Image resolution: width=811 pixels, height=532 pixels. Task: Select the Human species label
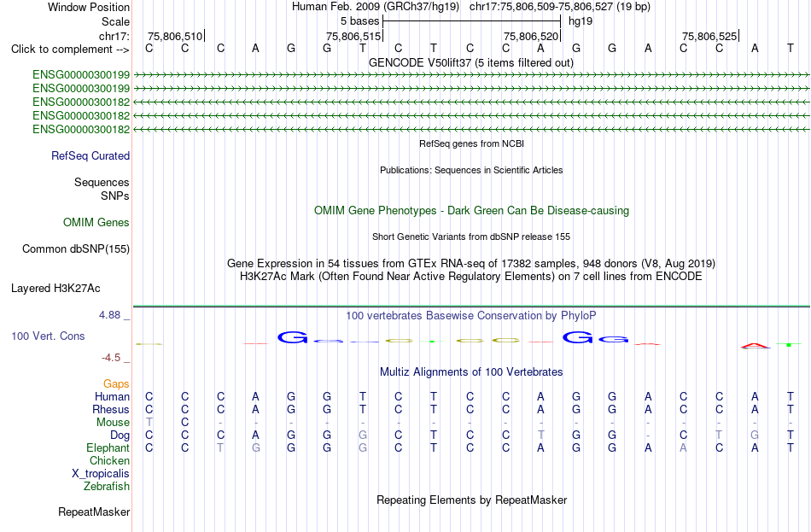(112, 396)
